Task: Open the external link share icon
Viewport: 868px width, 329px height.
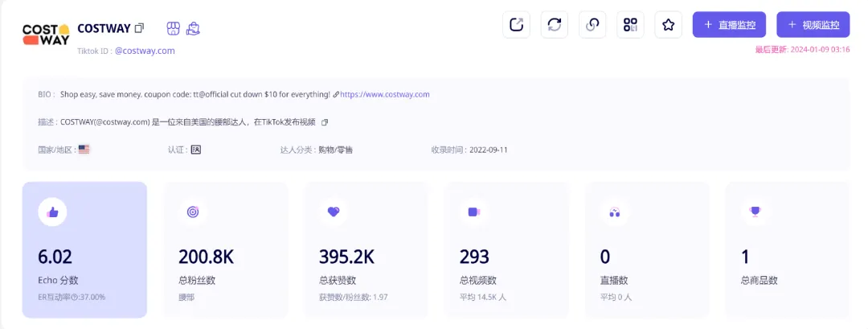Action: coord(516,25)
